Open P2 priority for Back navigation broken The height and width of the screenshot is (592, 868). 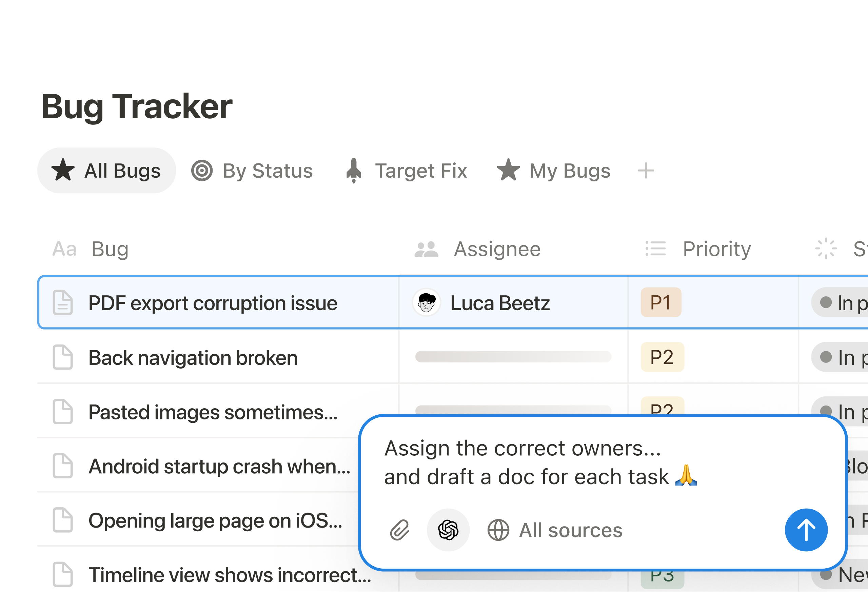(662, 357)
